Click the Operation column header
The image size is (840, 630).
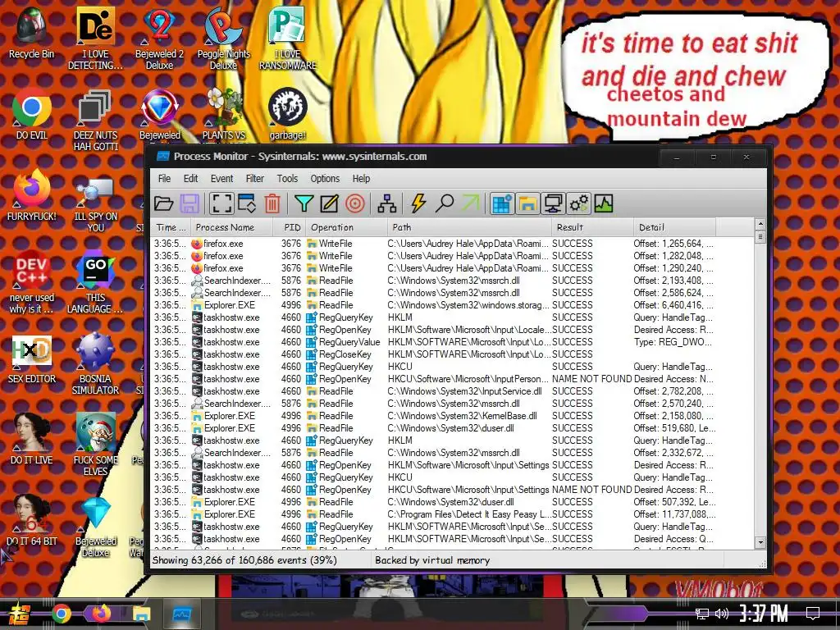click(x=347, y=227)
